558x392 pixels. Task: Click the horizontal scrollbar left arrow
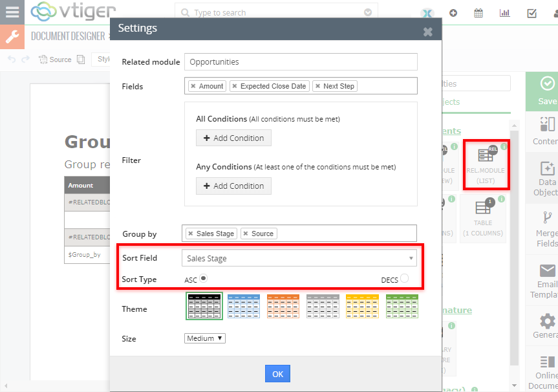coord(6,386)
